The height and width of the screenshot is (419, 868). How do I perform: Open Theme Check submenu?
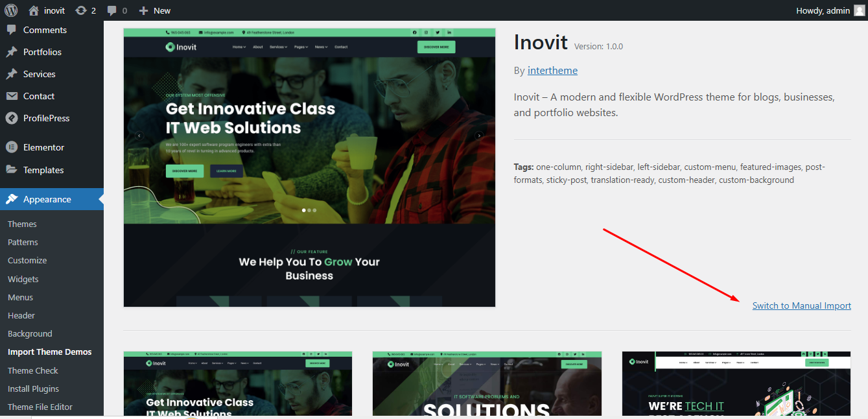tap(33, 370)
